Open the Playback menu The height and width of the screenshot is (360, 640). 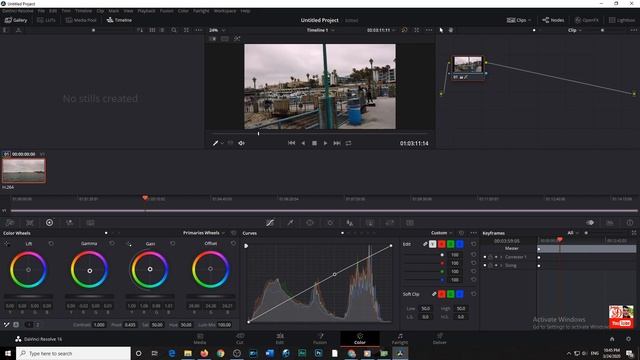click(x=146, y=11)
